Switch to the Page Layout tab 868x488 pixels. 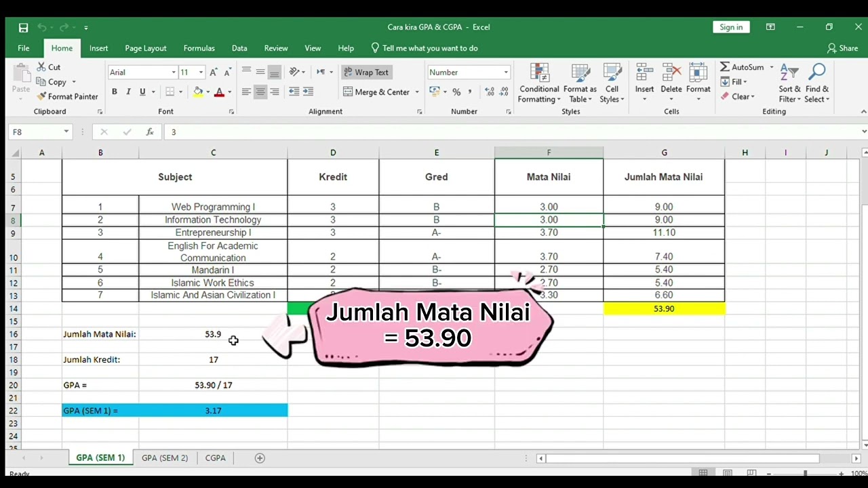[x=146, y=48]
